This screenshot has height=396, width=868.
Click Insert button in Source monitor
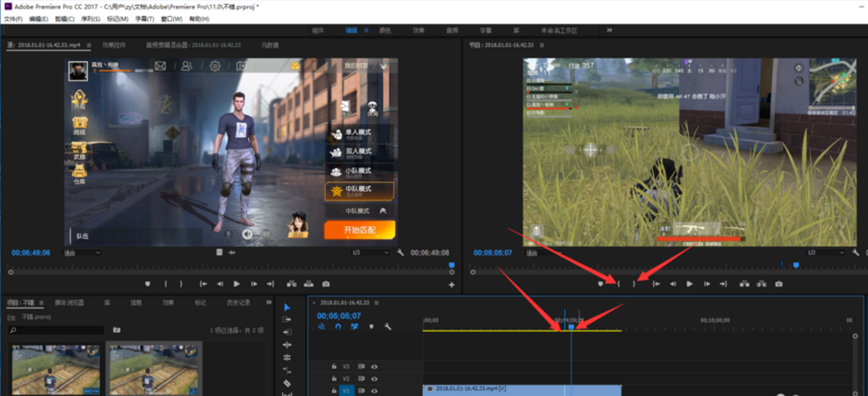(x=292, y=284)
